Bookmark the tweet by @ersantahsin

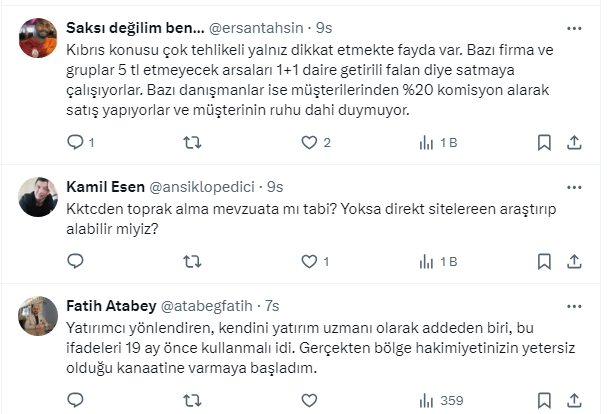[x=544, y=143]
